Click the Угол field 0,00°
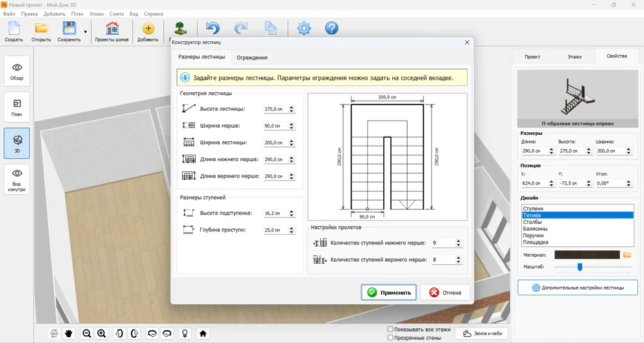The image size is (644, 343). click(x=611, y=183)
